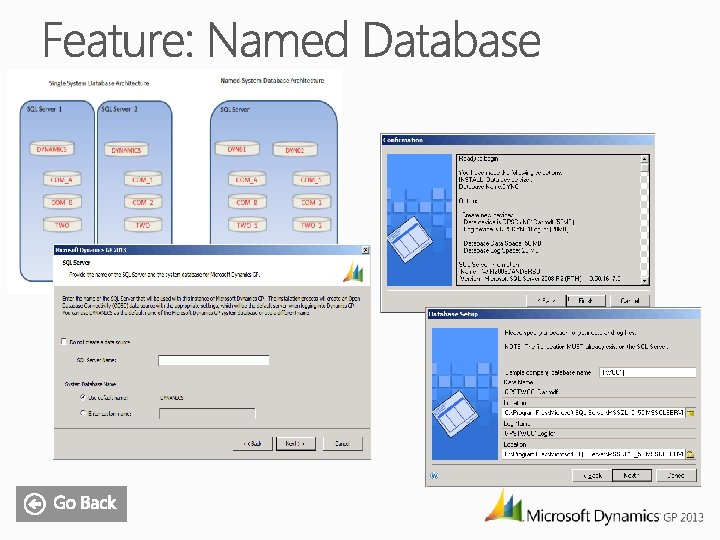Click Finish in the Confirmation window

click(586, 301)
